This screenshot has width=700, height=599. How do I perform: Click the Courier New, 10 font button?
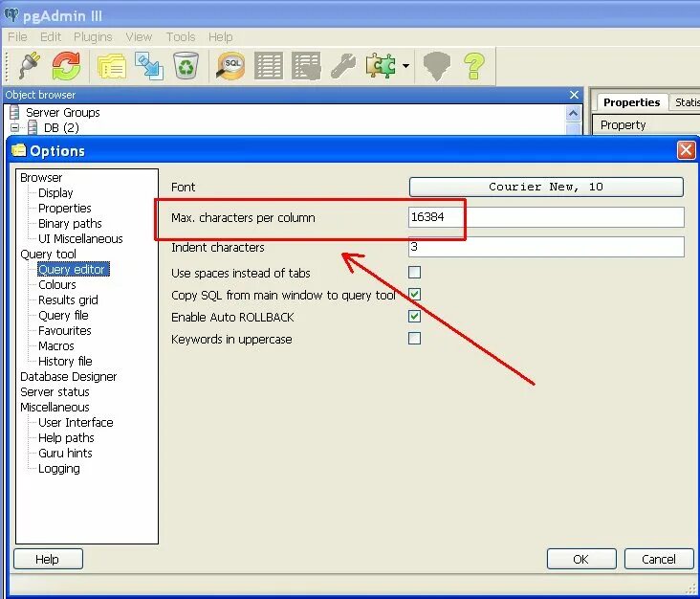[x=546, y=187]
